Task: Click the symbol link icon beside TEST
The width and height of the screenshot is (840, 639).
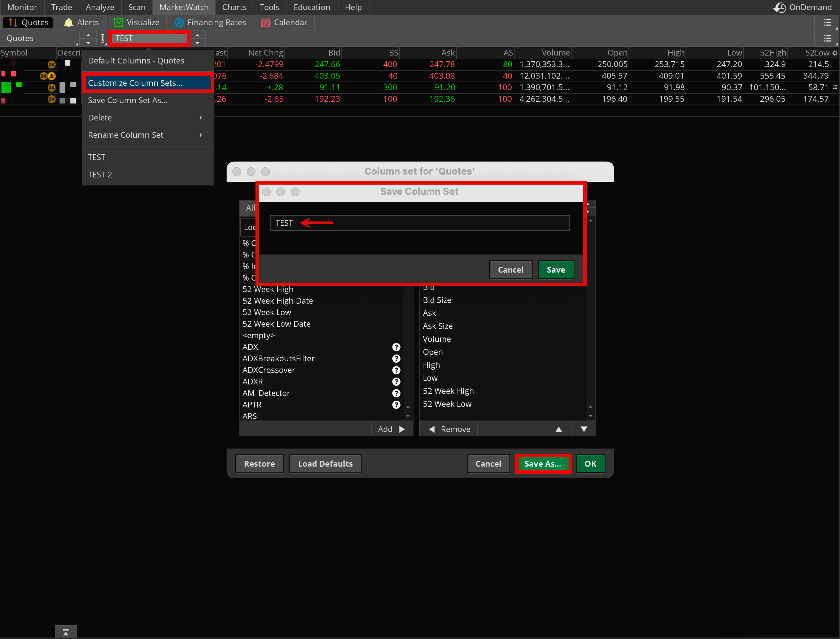Action: pos(102,39)
